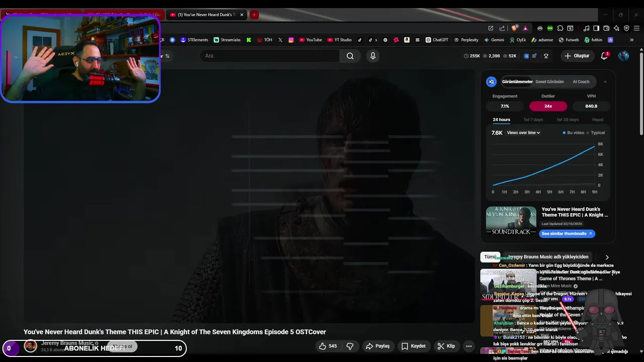Open the Perplexity bookmark

click(466, 40)
